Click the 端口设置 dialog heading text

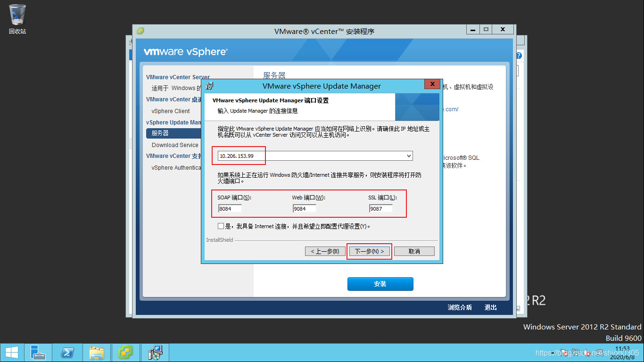[x=271, y=100]
